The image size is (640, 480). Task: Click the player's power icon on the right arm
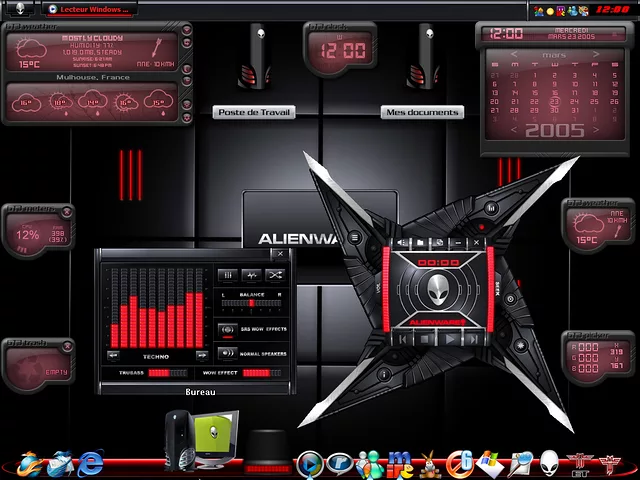tap(510, 299)
